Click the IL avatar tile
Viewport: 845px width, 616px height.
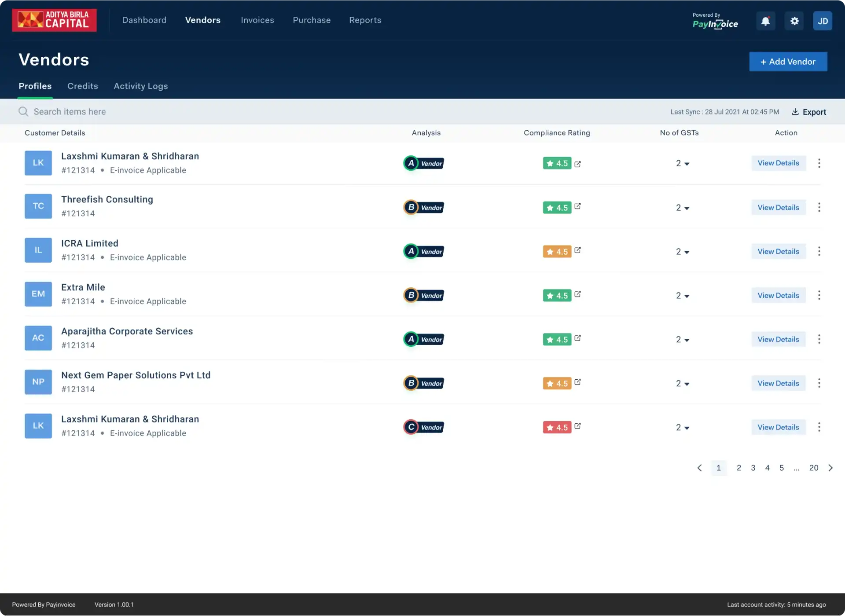click(38, 250)
